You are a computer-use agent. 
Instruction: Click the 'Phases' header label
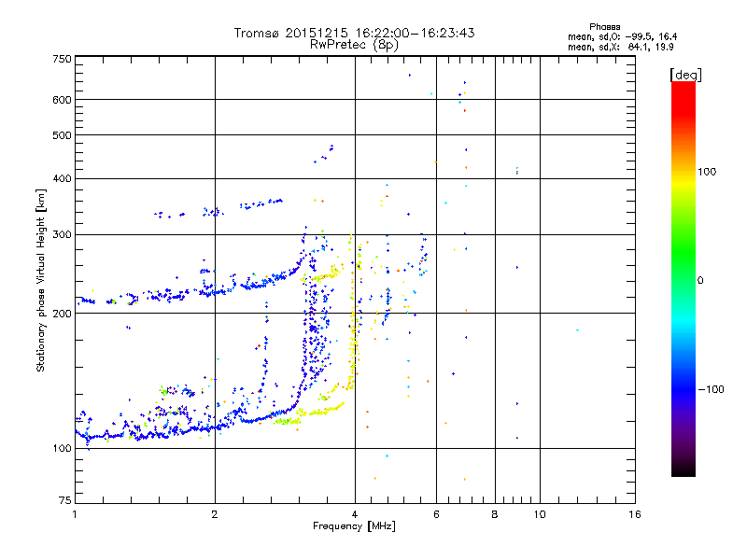(x=604, y=27)
